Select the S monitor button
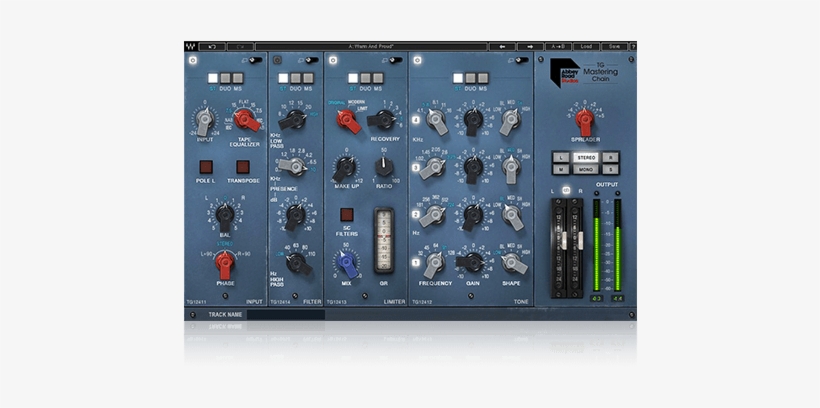 (x=611, y=169)
